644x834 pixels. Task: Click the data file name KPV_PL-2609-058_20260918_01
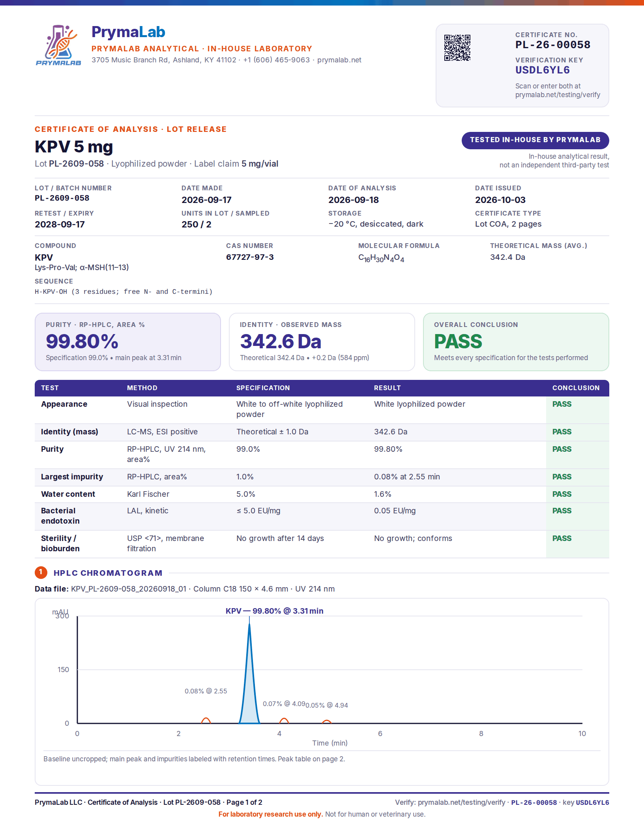coord(129,589)
